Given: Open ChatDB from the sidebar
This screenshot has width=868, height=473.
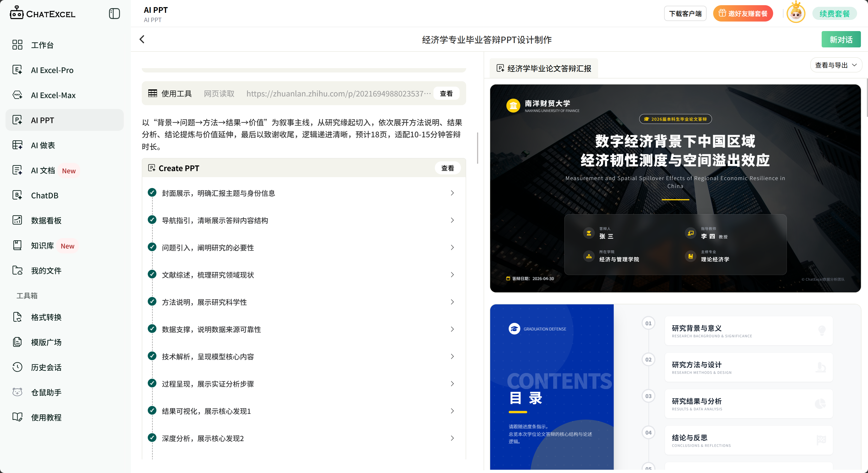Looking at the screenshot, I should pyautogui.click(x=64, y=195).
